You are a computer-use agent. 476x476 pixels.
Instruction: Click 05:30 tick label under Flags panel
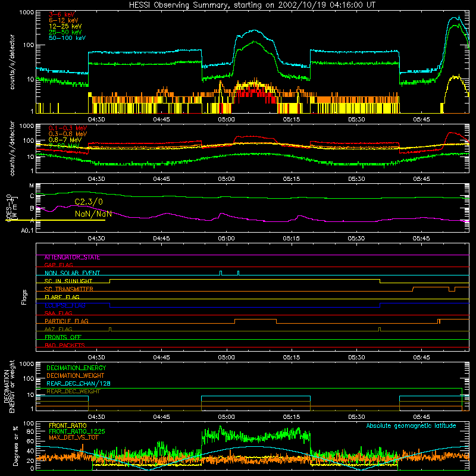point(356,358)
